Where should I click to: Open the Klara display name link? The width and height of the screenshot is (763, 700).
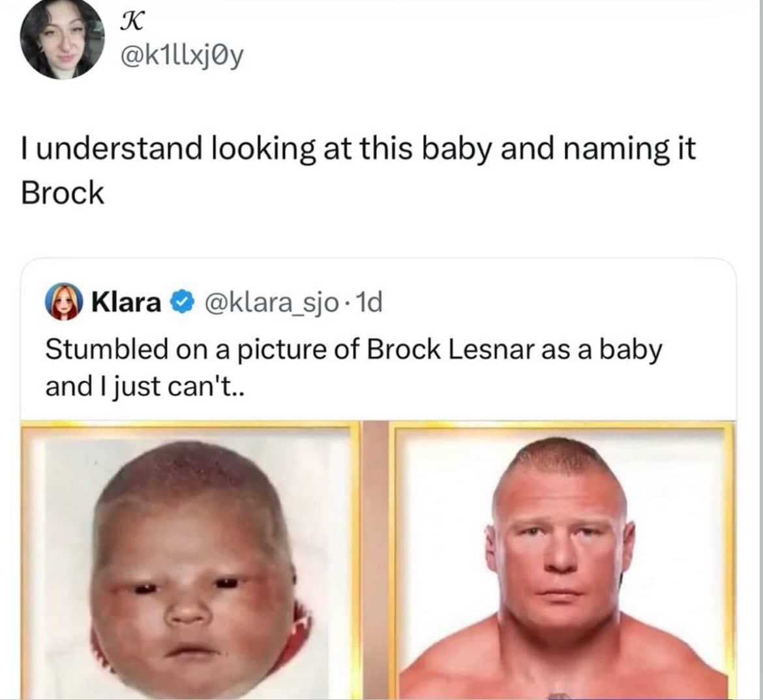[127, 303]
